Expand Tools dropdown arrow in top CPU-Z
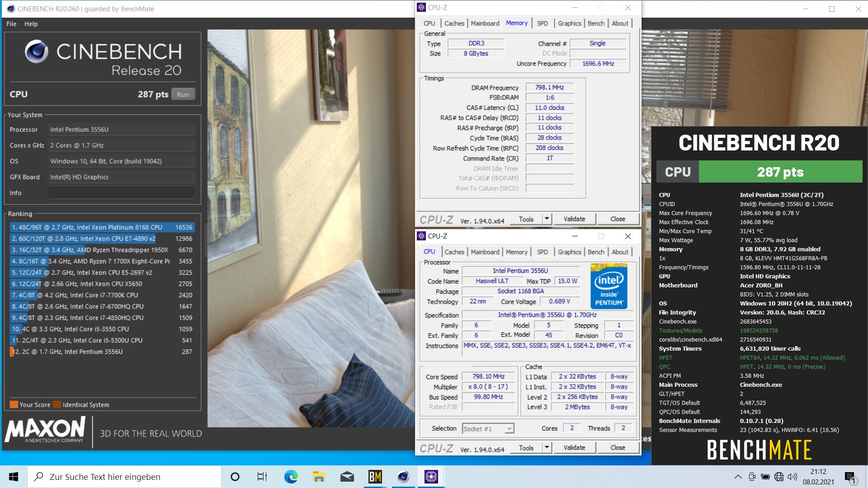 click(547, 219)
